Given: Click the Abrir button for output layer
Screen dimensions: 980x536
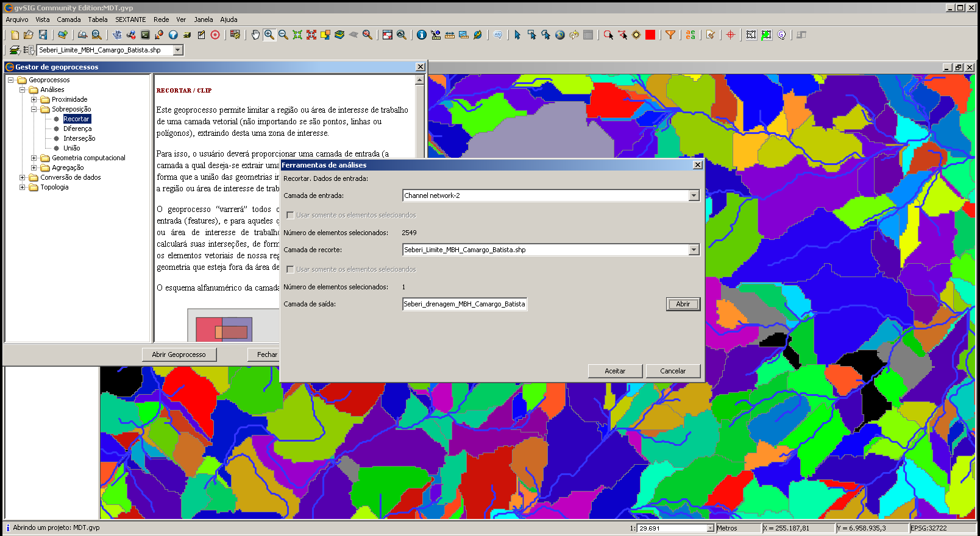Looking at the screenshot, I should (x=683, y=304).
